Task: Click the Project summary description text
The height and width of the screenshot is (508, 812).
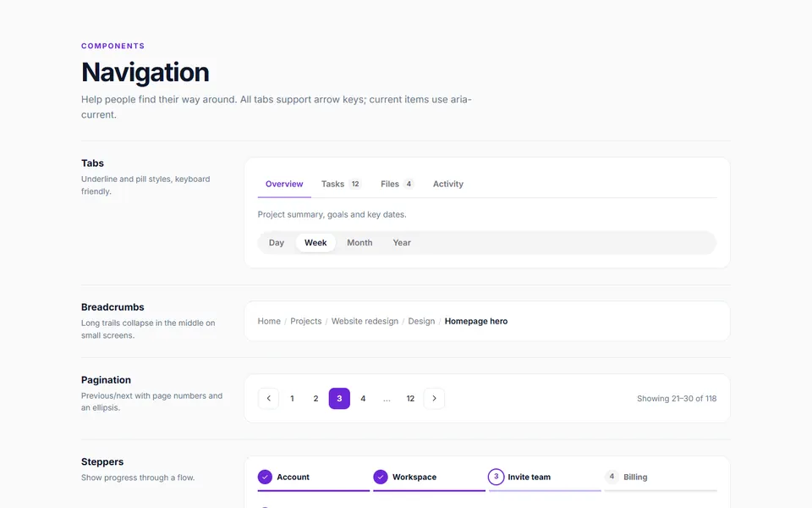Action: (332, 214)
